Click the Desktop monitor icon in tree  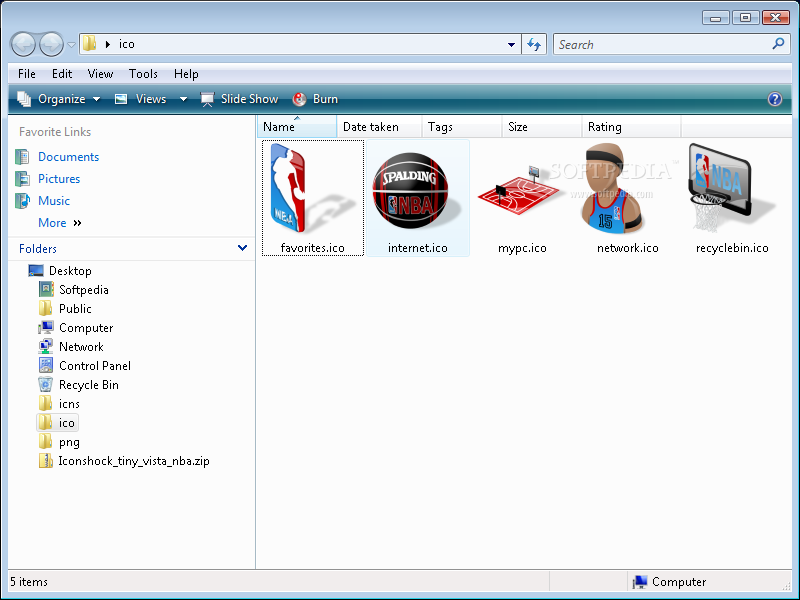pyautogui.click(x=36, y=270)
